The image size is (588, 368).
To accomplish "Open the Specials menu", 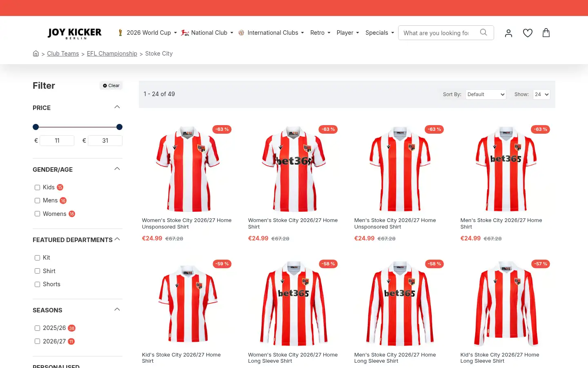I will (x=380, y=33).
